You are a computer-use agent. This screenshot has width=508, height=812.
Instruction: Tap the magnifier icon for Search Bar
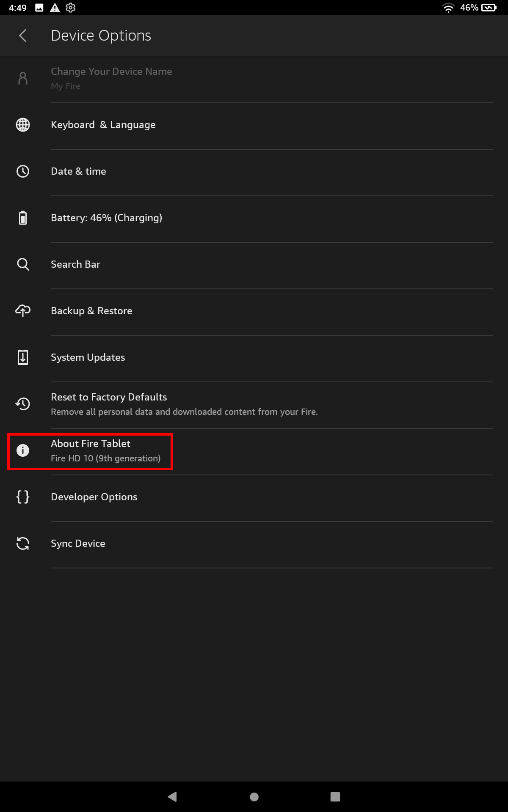23,264
